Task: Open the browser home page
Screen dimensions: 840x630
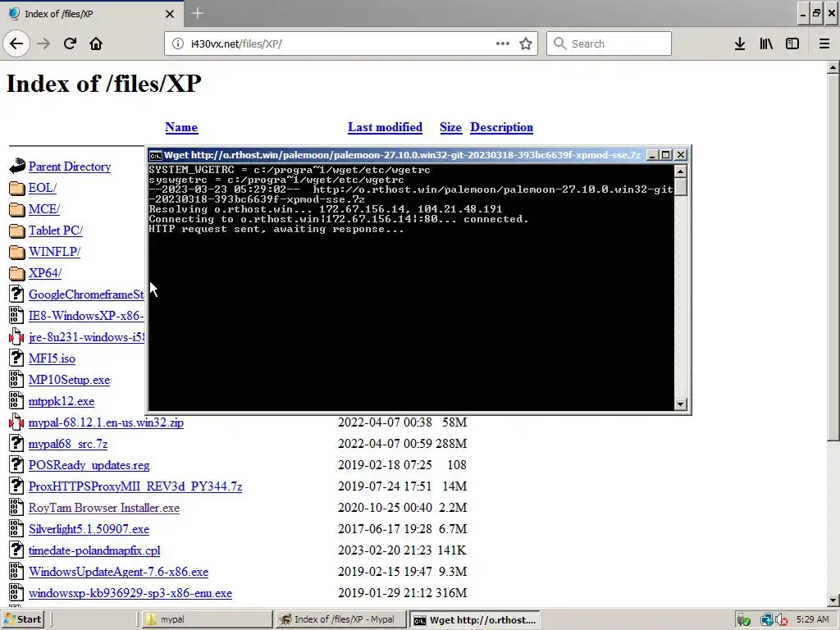Action: [96, 43]
